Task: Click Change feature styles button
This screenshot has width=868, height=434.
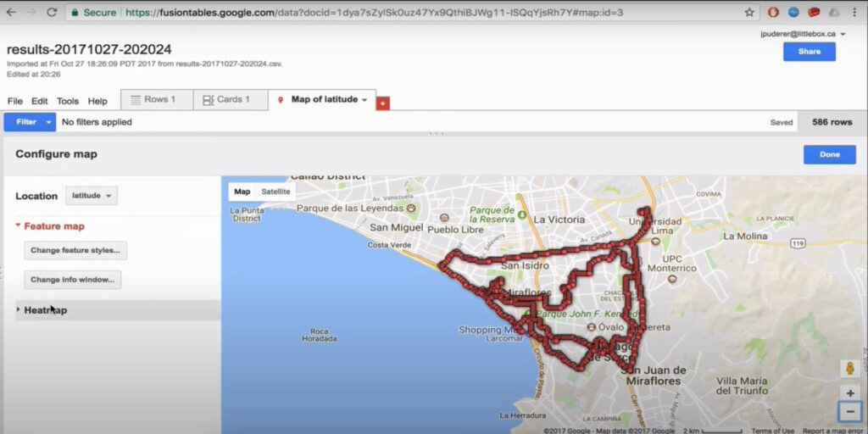Action: [x=76, y=251]
